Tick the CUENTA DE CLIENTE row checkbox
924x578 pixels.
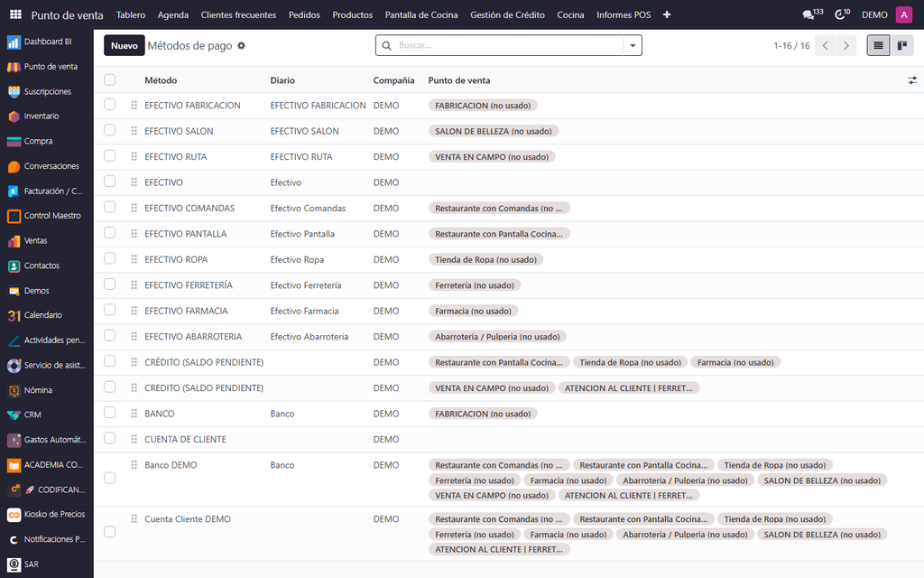coord(109,438)
